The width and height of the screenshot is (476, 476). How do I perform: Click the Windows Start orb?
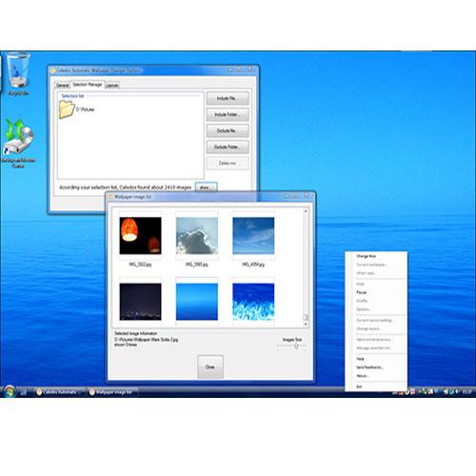[x=10, y=391]
